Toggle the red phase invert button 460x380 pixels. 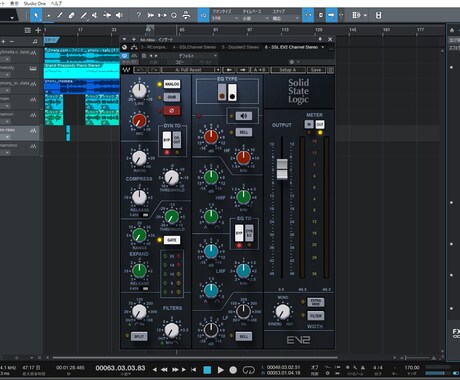pyautogui.click(x=172, y=111)
